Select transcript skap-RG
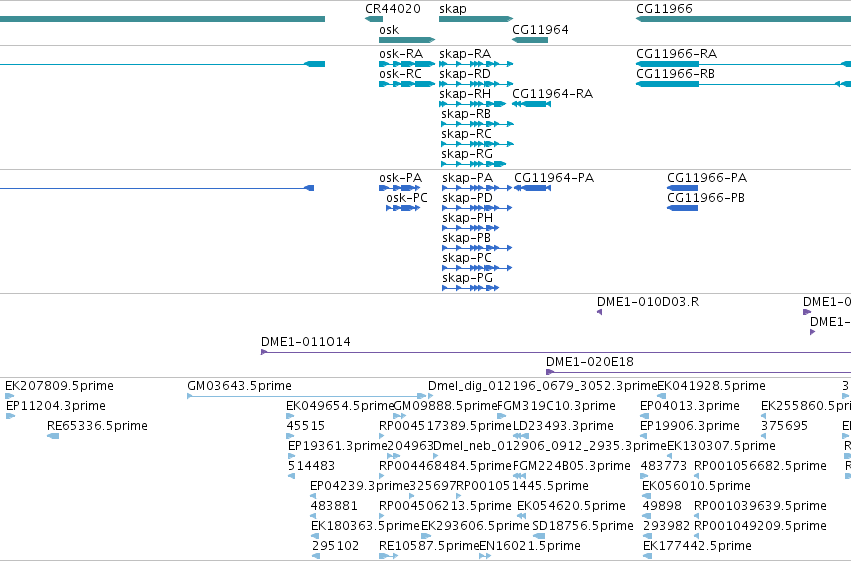The height and width of the screenshot is (561, 851). click(x=474, y=164)
